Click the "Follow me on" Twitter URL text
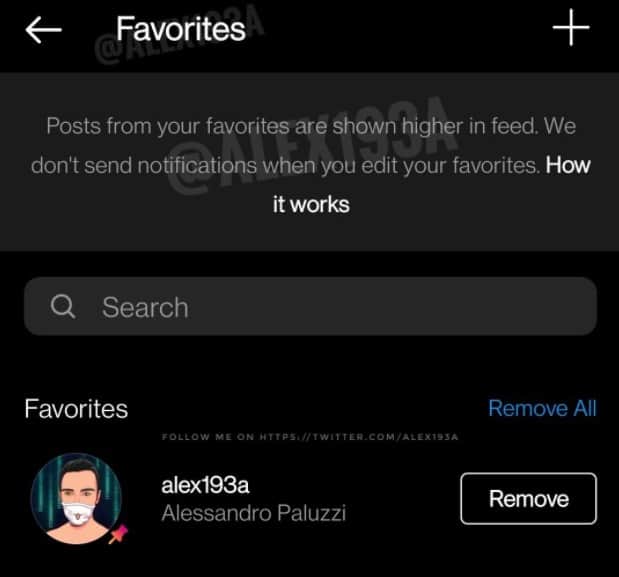This screenshot has height=577, width=619. click(x=310, y=438)
